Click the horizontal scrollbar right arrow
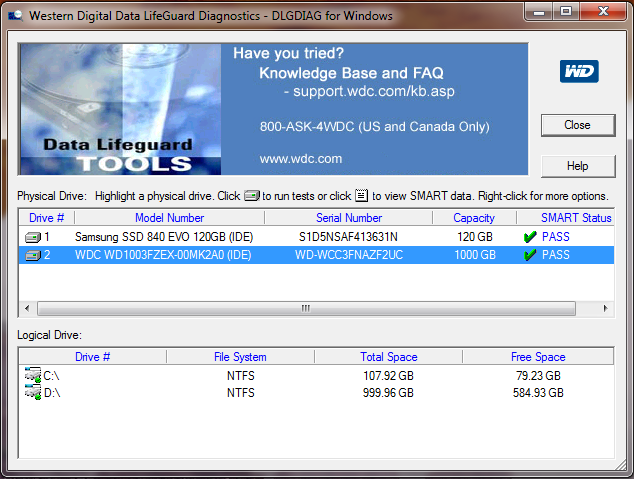This screenshot has width=634, height=479. click(x=605, y=308)
